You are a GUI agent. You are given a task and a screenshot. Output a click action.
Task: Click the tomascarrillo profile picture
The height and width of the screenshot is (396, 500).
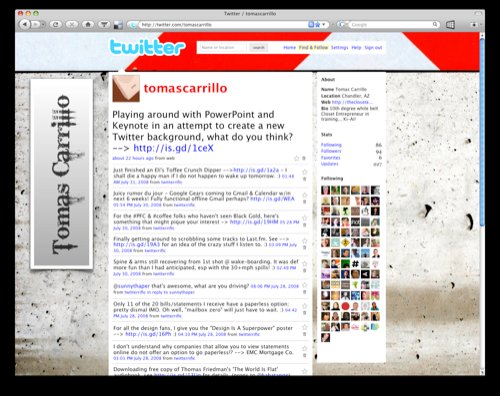pos(126,89)
